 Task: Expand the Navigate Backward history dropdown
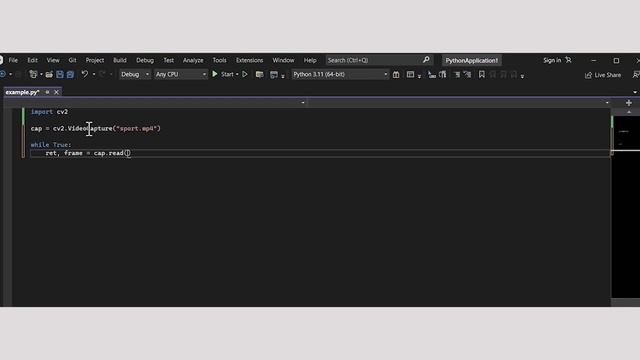[11, 74]
